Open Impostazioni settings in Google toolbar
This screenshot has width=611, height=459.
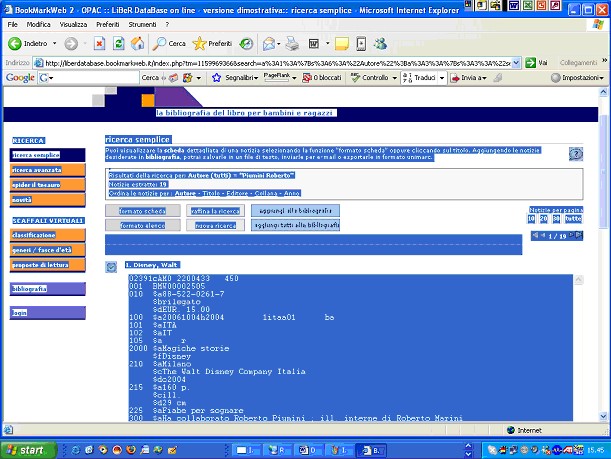[x=577, y=78]
